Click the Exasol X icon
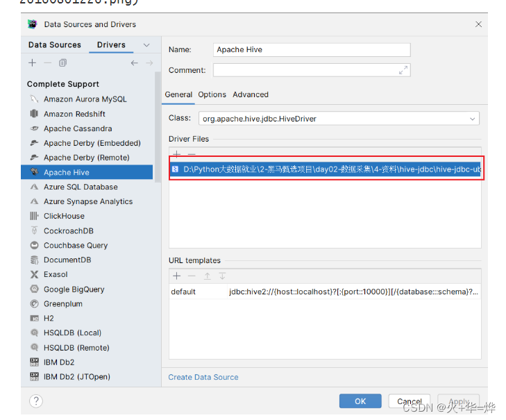506x420 pixels. [34, 274]
